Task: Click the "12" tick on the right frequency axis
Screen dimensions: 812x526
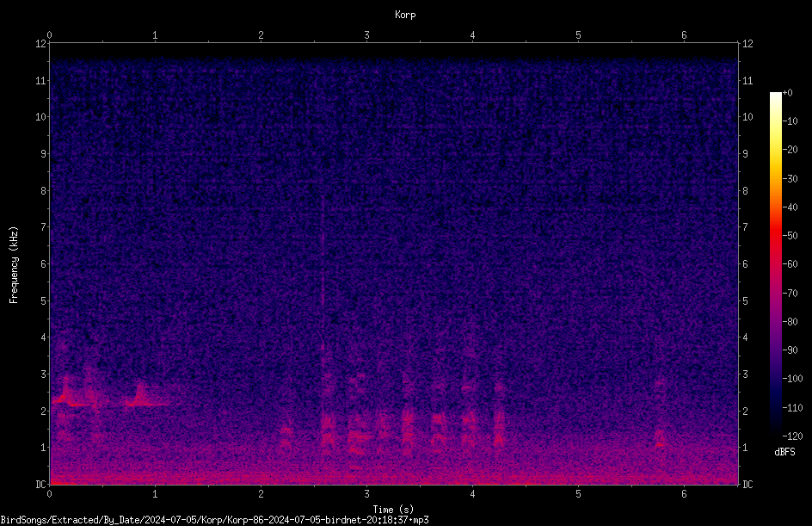Action: tap(747, 44)
